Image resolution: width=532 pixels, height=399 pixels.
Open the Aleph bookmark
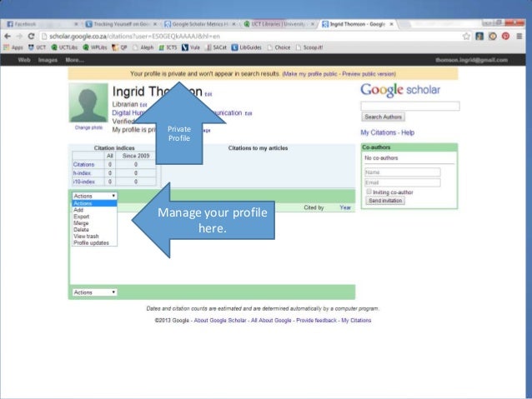click(143, 47)
